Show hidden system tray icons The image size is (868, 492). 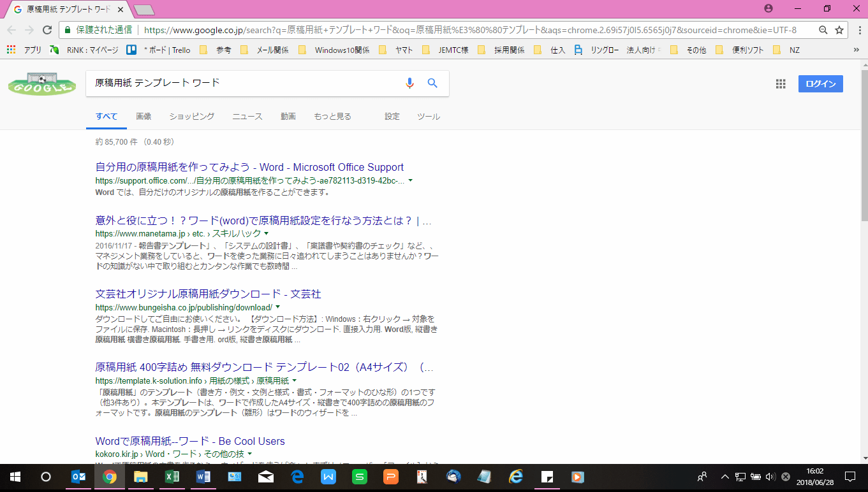tap(725, 477)
